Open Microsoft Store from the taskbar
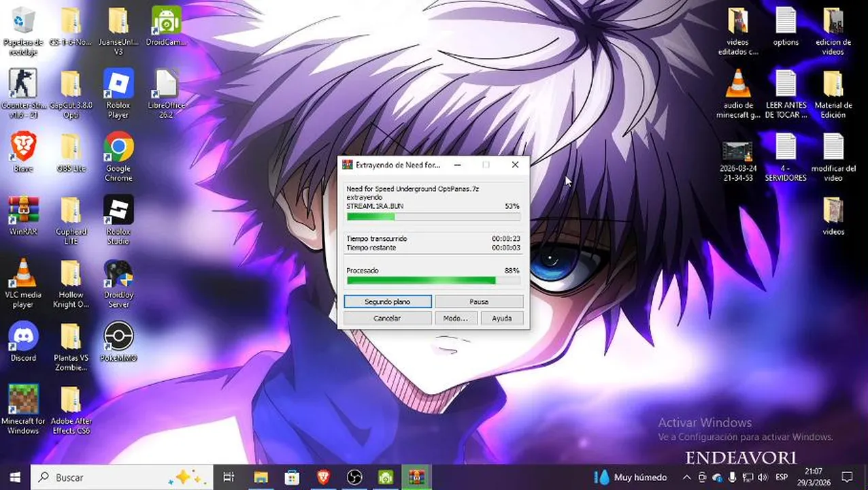Viewport: 868px width, 490px height. tap(292, 477)
